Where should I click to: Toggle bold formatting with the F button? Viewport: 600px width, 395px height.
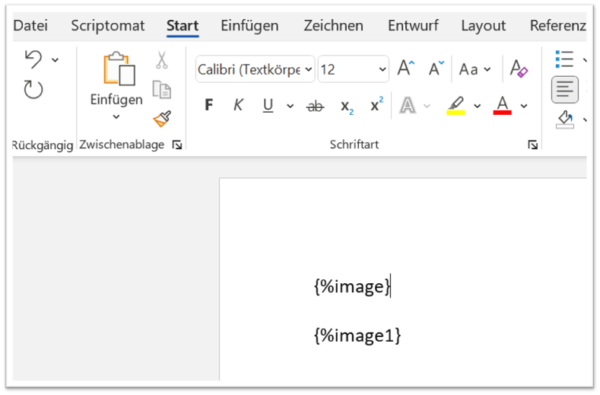coord(209,105)
